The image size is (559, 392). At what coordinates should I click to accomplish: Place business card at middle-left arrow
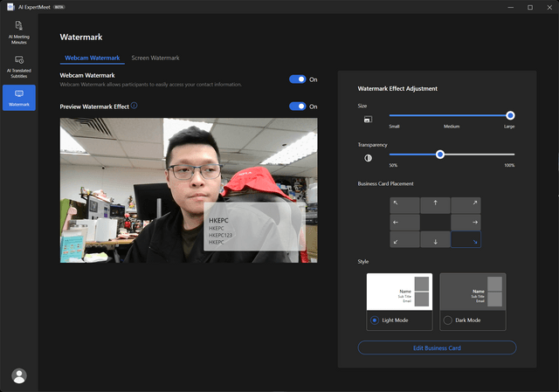pyautogui.click(x=404, y=223)
